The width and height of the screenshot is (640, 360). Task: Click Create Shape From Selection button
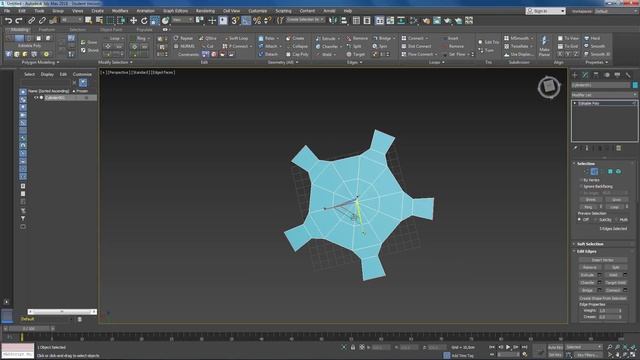(602, 298)
